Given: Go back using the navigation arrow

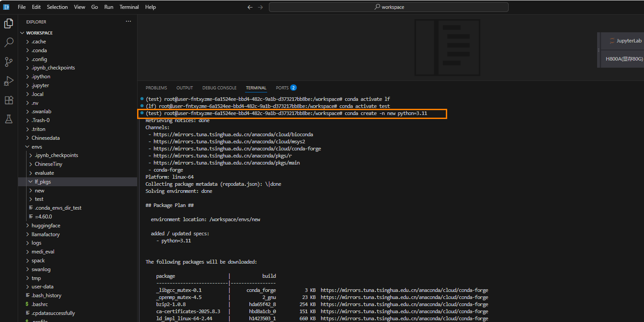Looking at the screenshot, I should [250, 7].
